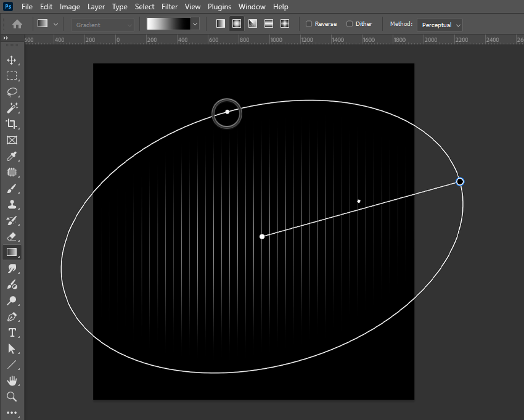Select the Smudge tool

[12, 268]
